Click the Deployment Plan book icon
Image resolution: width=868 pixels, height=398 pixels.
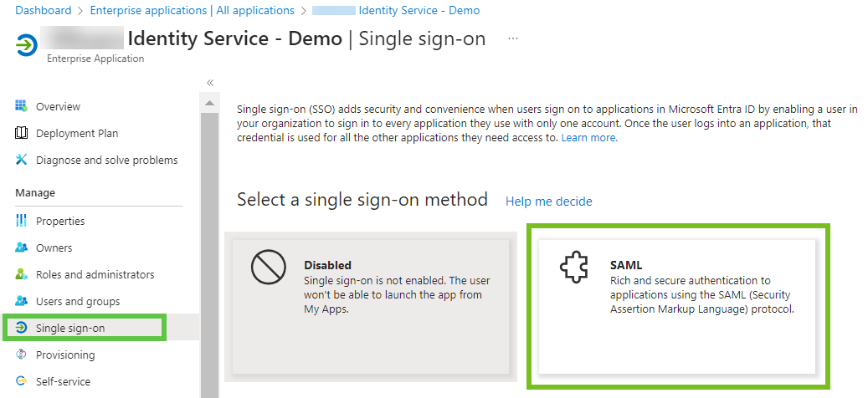tap(21, 133)
